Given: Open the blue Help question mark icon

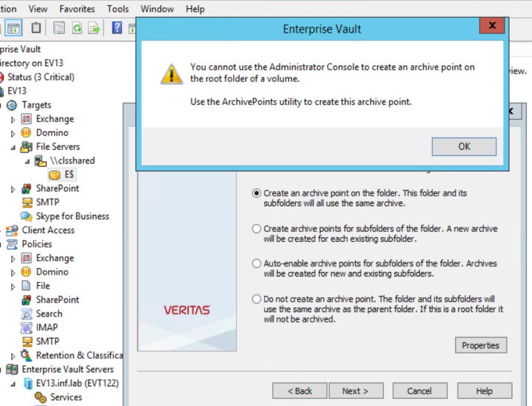Looking at the screenshot, I should click(117, 27).
